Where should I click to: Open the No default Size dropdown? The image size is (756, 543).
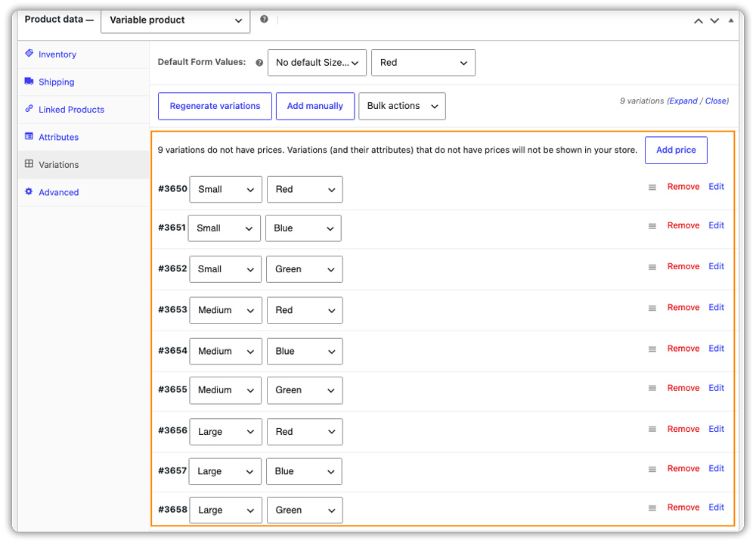pyautogui.click(x=318, y=63)
